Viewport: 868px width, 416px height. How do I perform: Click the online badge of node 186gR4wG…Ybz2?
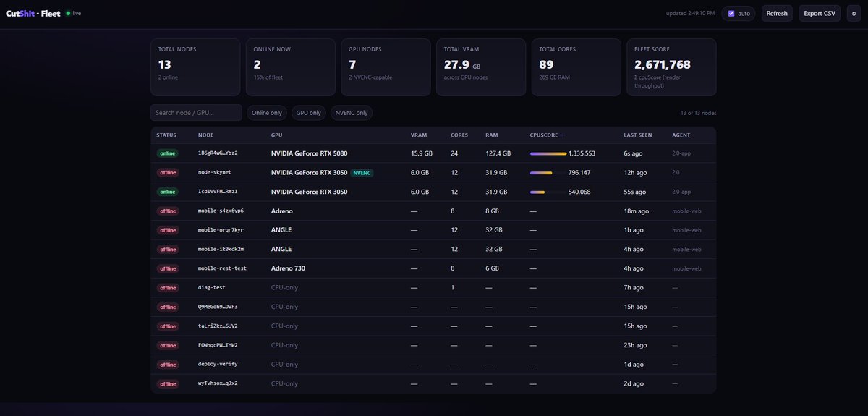(x=168, y=153)
